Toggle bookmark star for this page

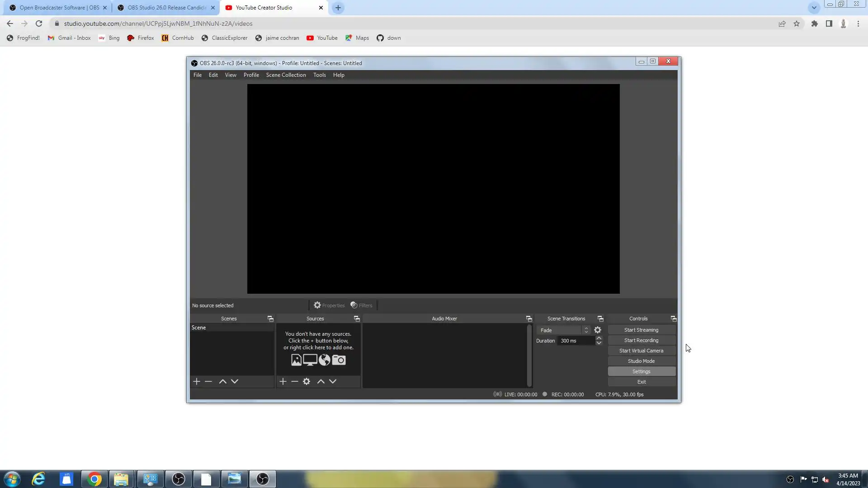point(797,24)
